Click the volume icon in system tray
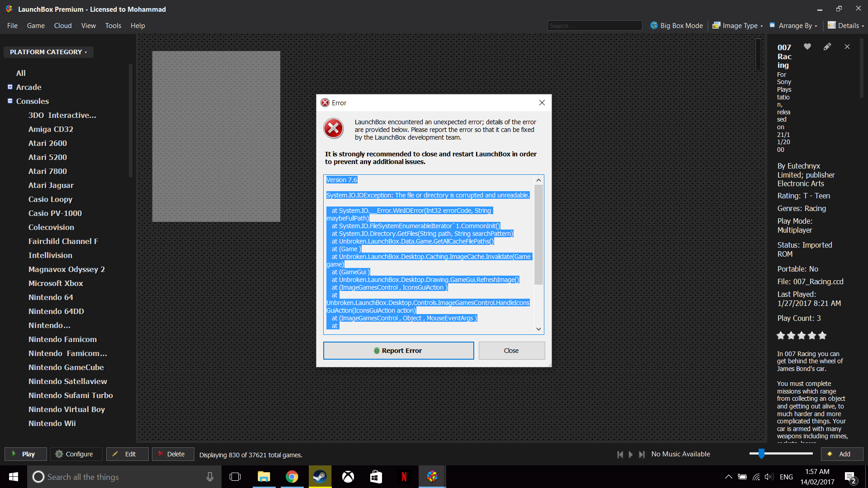This screenshot has height=488, width=868. coord(769,477)
